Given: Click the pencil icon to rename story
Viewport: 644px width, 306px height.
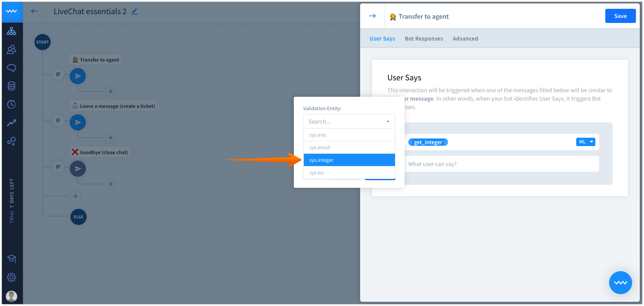Looking at the screenshot, I should click(x=134, y=11).
